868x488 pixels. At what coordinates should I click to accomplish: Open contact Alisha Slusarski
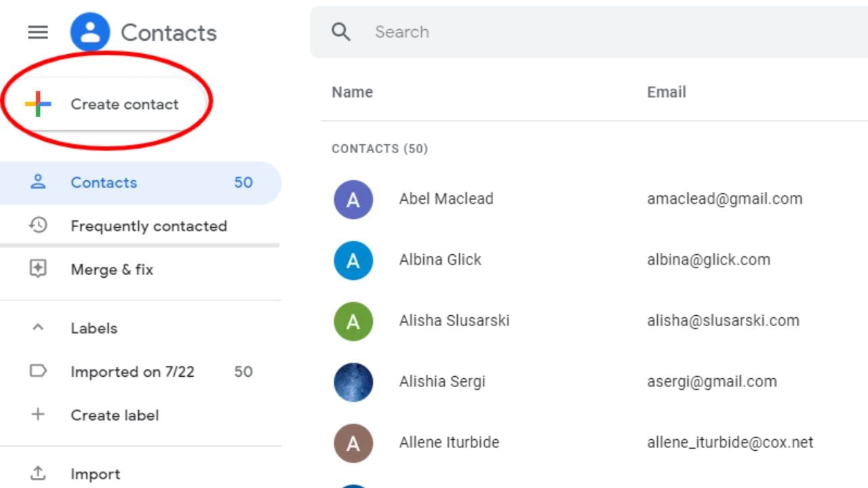click(x=454, y=321)
